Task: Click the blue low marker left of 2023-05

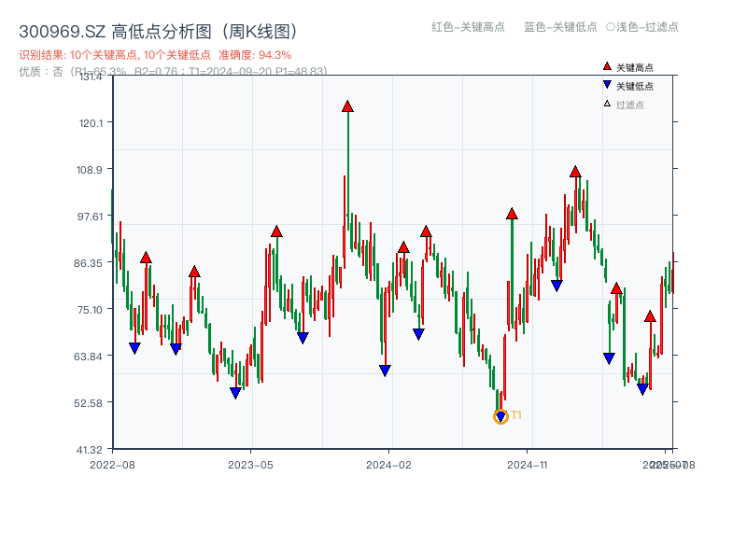Action: [176, 348]
